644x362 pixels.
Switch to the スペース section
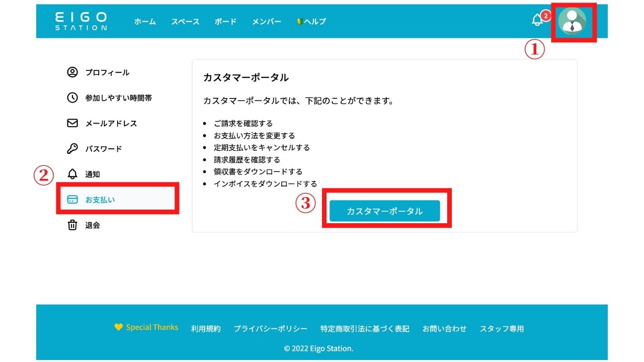pos(185,22)
